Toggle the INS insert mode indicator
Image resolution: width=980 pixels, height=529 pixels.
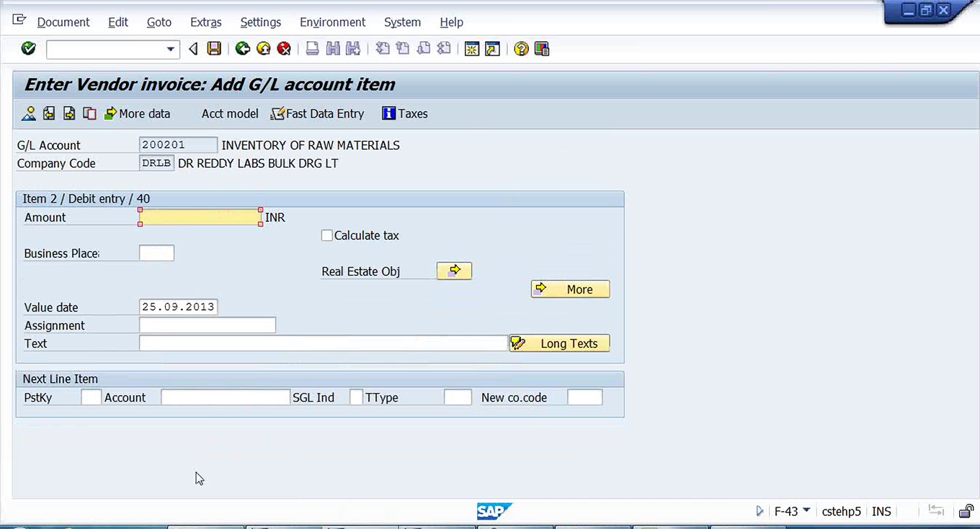(x=881, y=511)
